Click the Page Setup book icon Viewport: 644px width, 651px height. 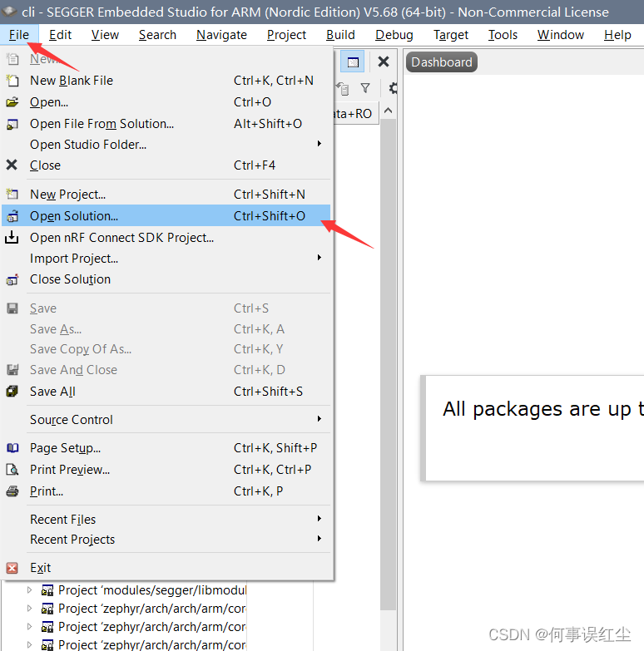12,447
